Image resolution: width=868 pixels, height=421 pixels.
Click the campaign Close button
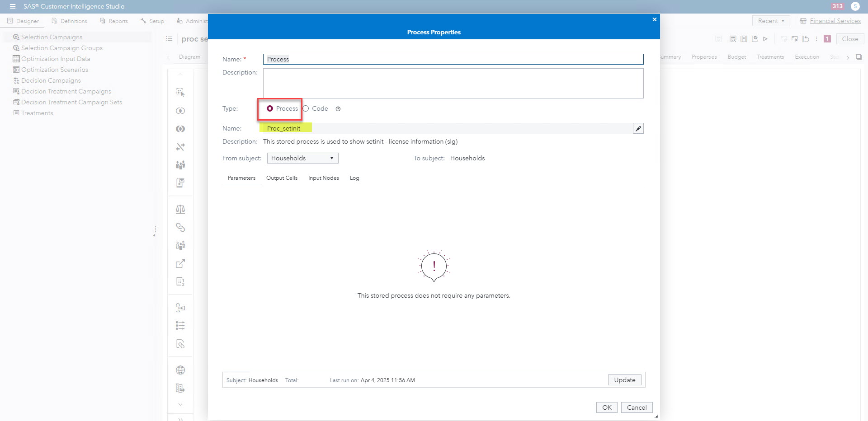[850, 39]
